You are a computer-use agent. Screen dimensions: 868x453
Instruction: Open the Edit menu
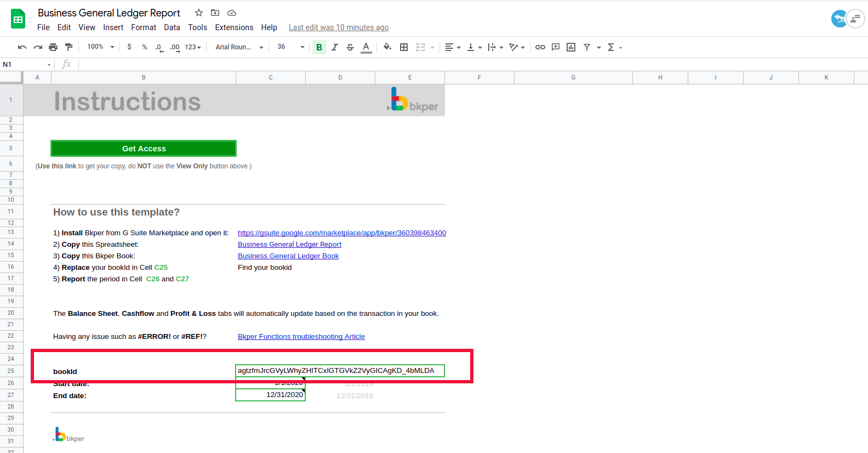pos(64,27)
